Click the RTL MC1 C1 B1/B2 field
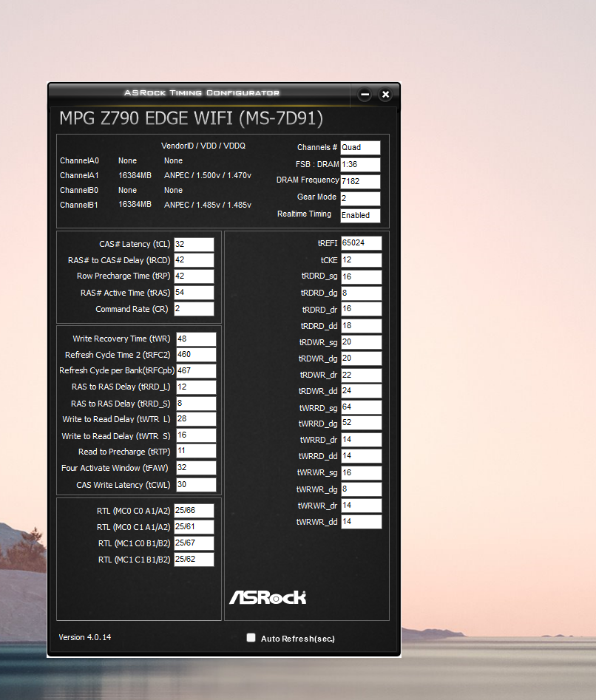This screenshot has width=596, height=700. [194, 560]
